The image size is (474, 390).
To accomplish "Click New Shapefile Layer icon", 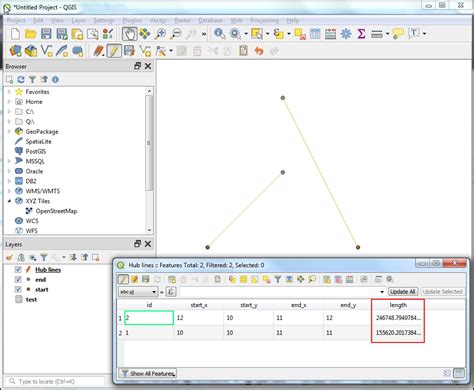I will (x=47, y=51).
